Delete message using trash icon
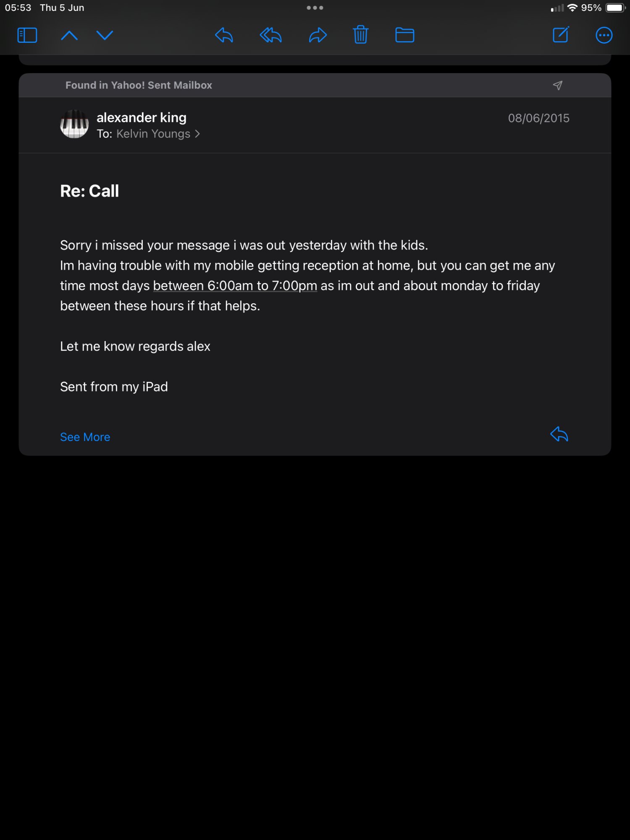This screenshot has height=840, width=630. 360,35
